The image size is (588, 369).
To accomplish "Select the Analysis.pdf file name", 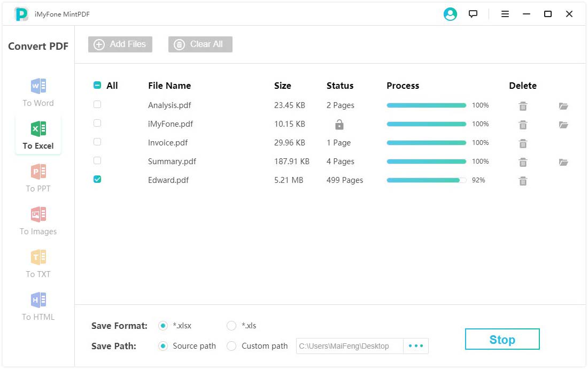I will (x=169, y=105).
